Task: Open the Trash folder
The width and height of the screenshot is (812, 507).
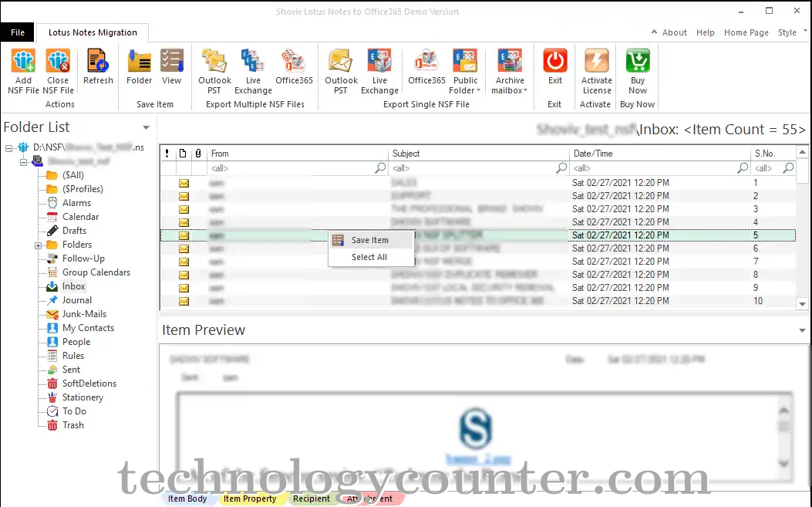Action: [73, 425]
